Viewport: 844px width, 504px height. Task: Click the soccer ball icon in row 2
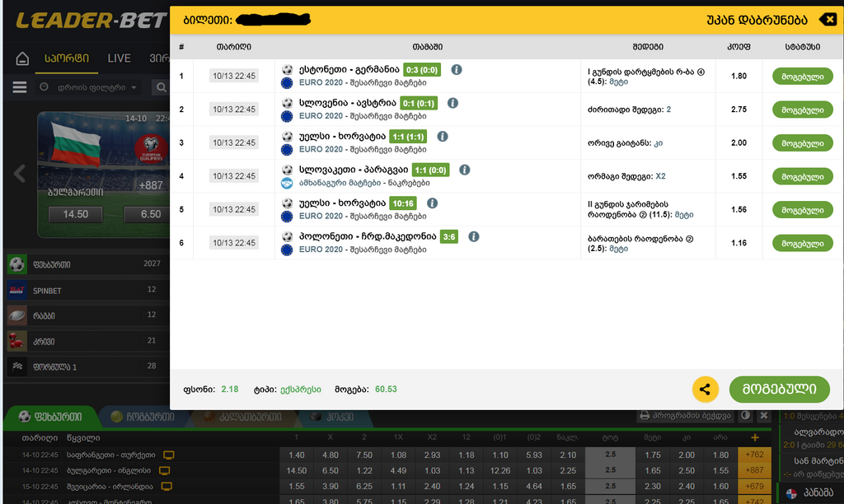(x=287, y=103)
